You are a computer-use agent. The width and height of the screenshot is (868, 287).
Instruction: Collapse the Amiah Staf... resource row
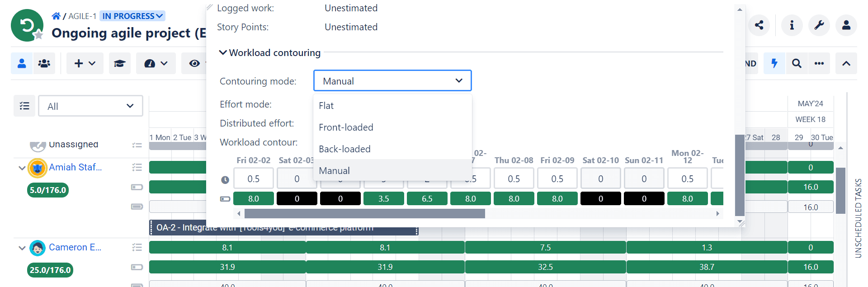[x=22, y=168]
